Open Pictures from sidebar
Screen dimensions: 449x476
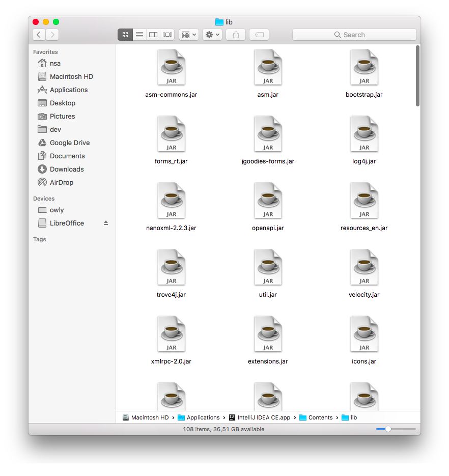72,116
